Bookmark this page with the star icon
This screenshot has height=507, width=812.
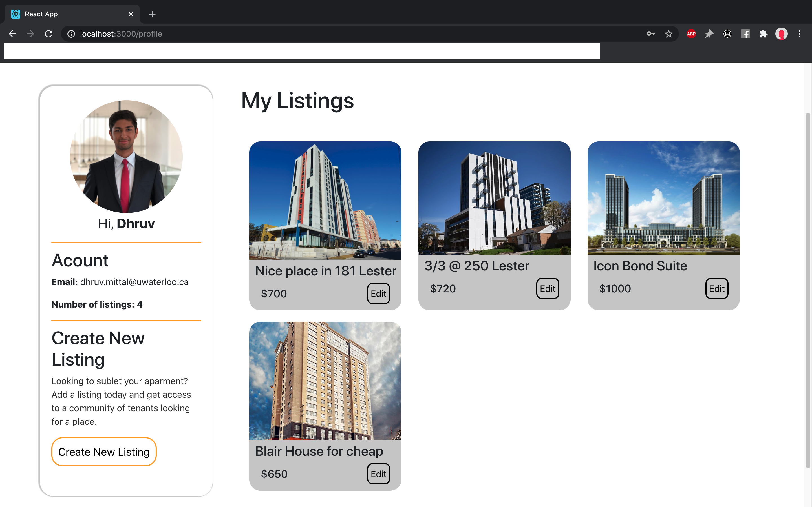[x=668, y=34]
